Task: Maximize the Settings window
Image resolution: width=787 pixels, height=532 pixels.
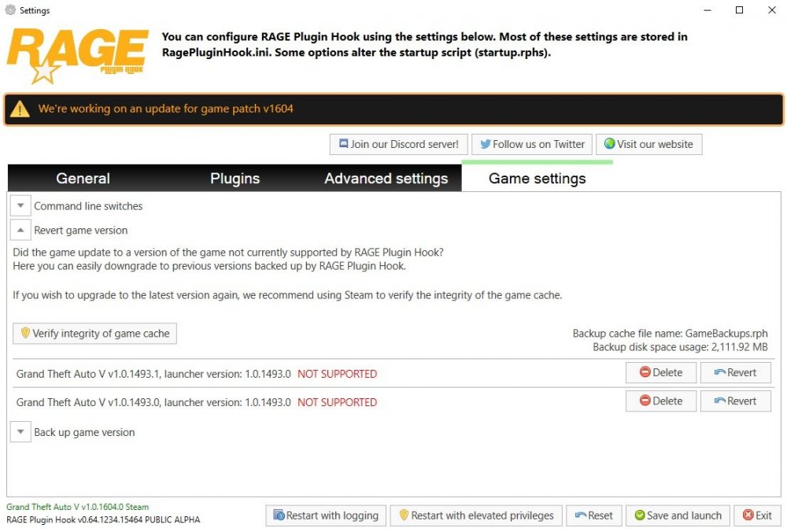Action: (x=739, y=10)
